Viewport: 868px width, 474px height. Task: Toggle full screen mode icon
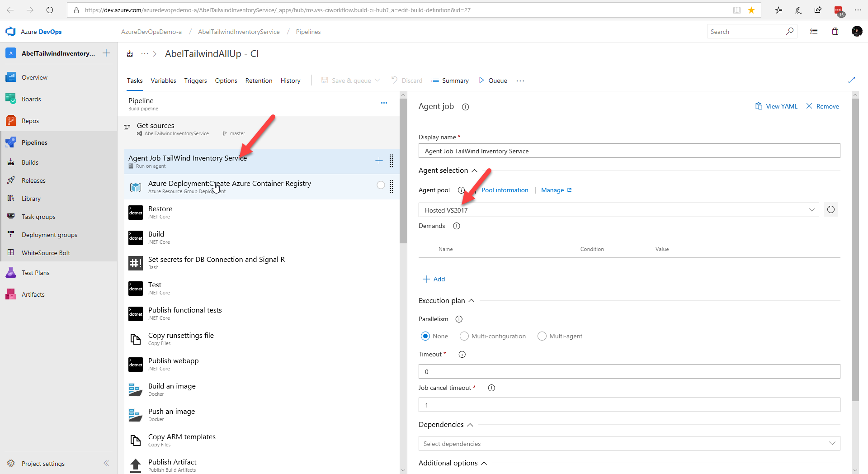(852, 80)
